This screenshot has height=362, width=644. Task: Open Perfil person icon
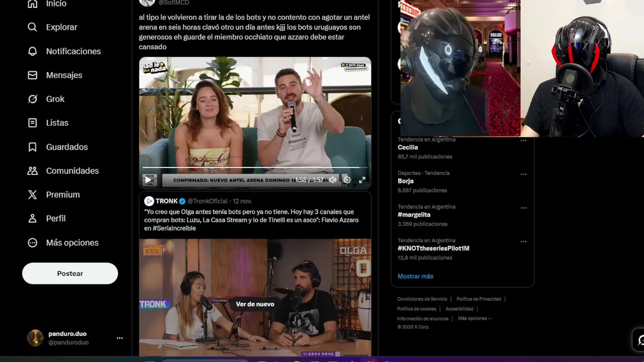tap(33, 218)
